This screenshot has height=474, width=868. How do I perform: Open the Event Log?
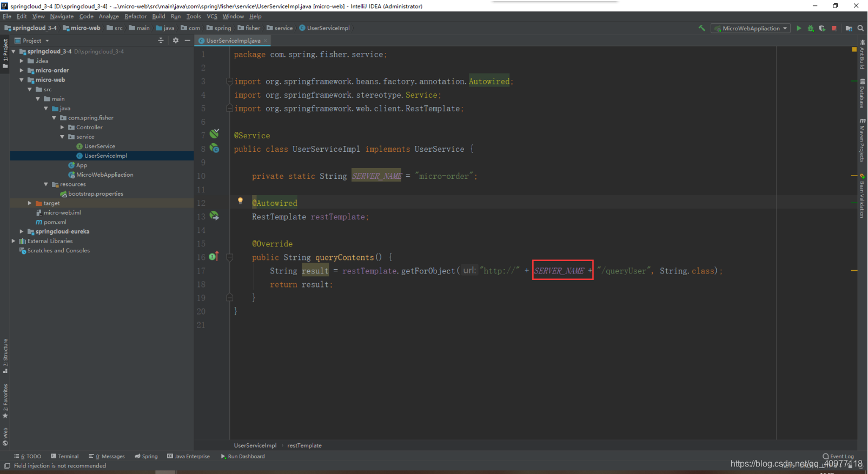coord(838,456)
